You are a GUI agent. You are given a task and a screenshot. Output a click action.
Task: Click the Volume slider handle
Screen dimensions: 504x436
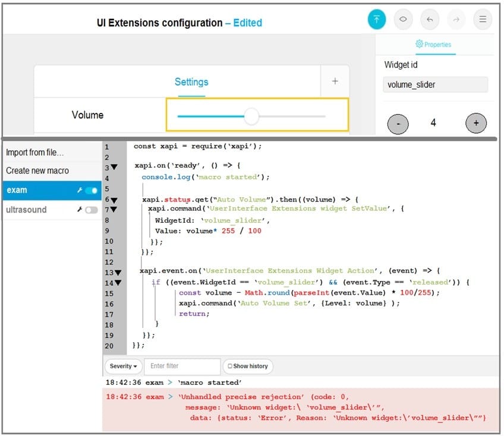click(x=251, y=116)
